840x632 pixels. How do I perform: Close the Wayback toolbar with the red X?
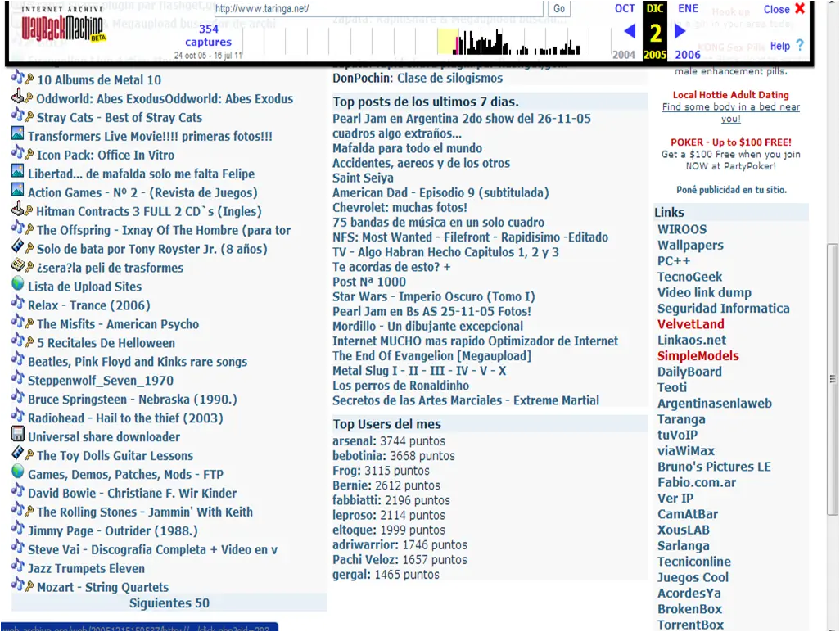click(x=800, y=8)
